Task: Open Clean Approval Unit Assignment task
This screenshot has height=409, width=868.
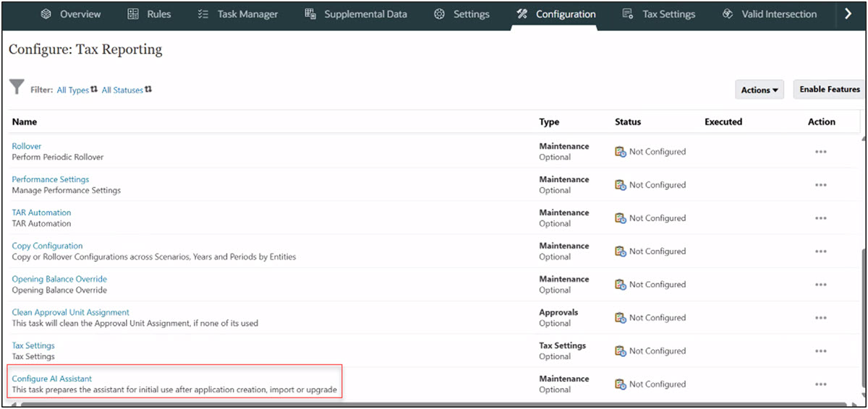Action: [x=71, y=312]
